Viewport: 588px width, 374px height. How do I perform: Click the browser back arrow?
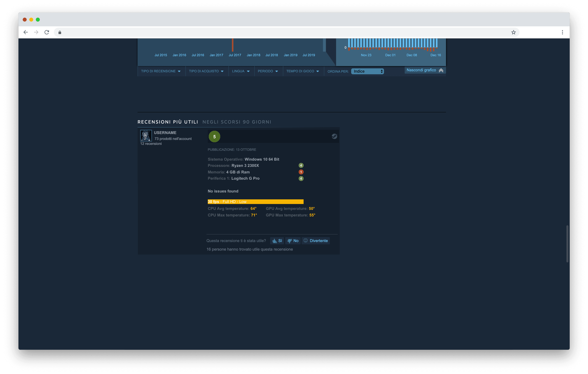click(26, 32)
